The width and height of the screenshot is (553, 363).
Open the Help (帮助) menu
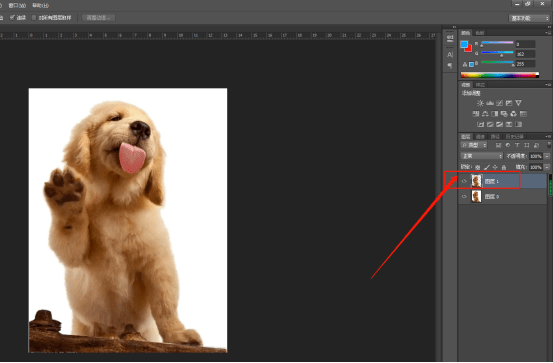[x=40, y=5]
